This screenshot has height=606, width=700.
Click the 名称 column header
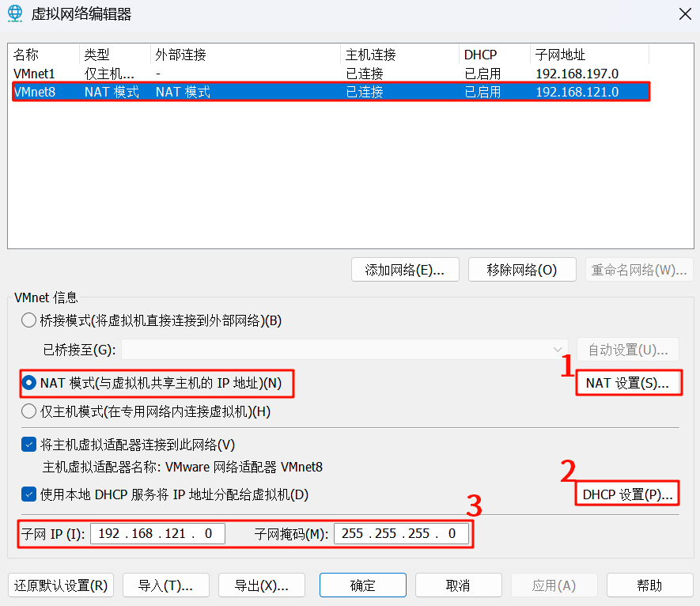26,55
